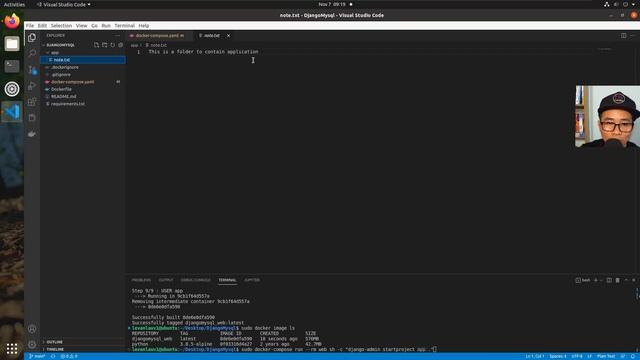Open the Terminal menu

(x=124, y=25)
